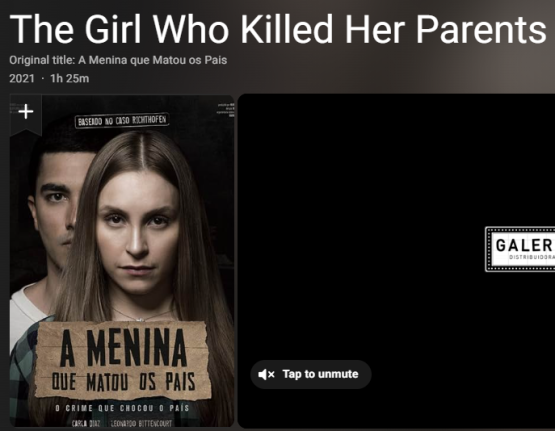The image size is (555, 431).
Task: Open the movie poster image
Action: [122, 261]
